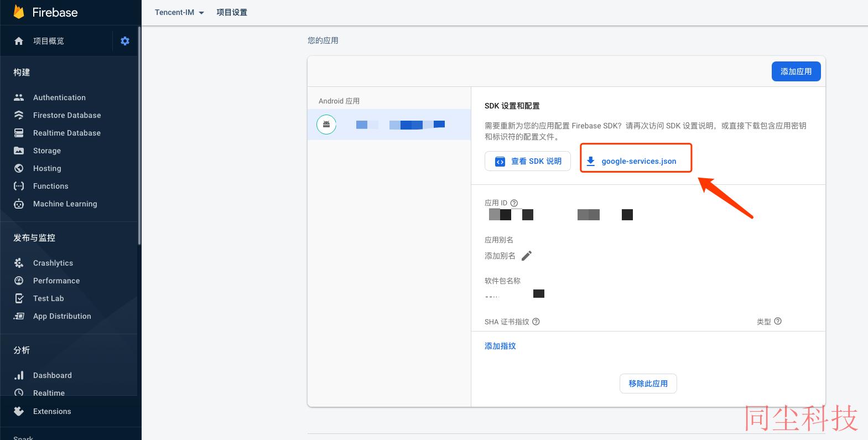Click the Firebase flame logo
The image size is (868, 440).
point(19,12)
